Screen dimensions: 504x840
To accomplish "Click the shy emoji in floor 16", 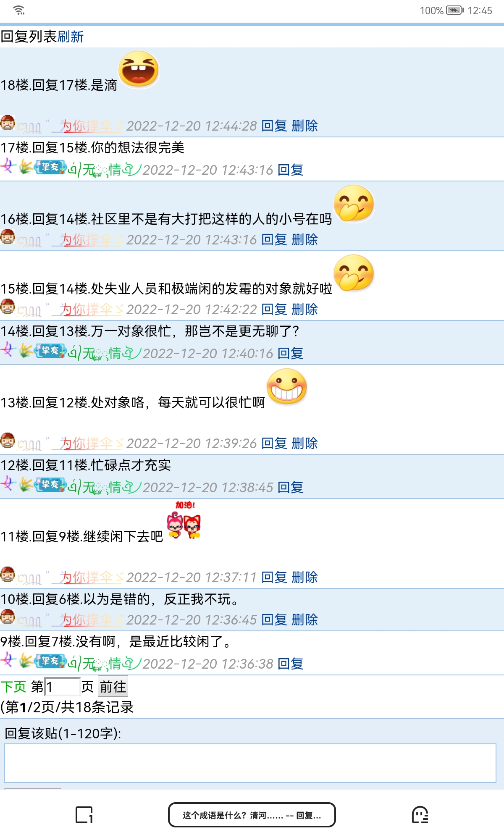I will click(x=354, y=204).
